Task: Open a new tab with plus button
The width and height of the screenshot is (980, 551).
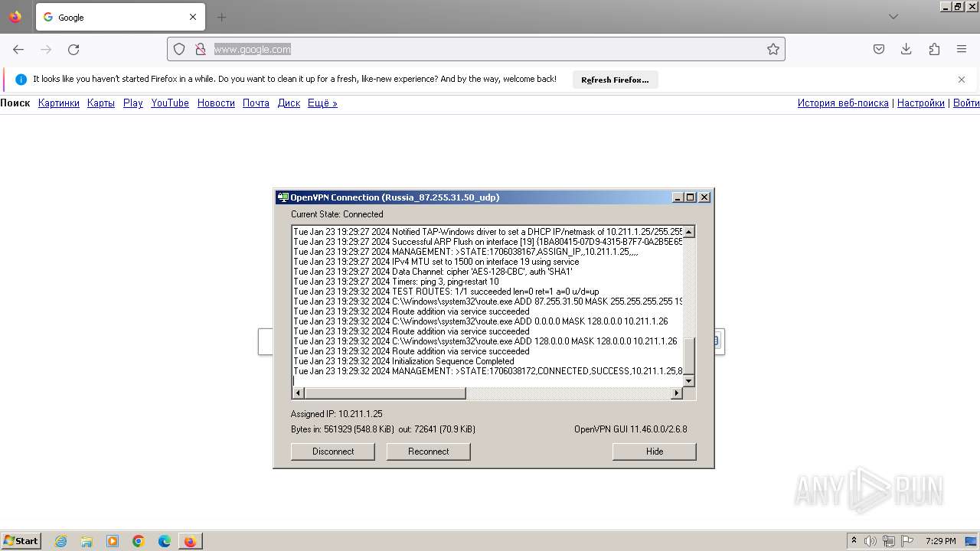Action: point(221,17)
